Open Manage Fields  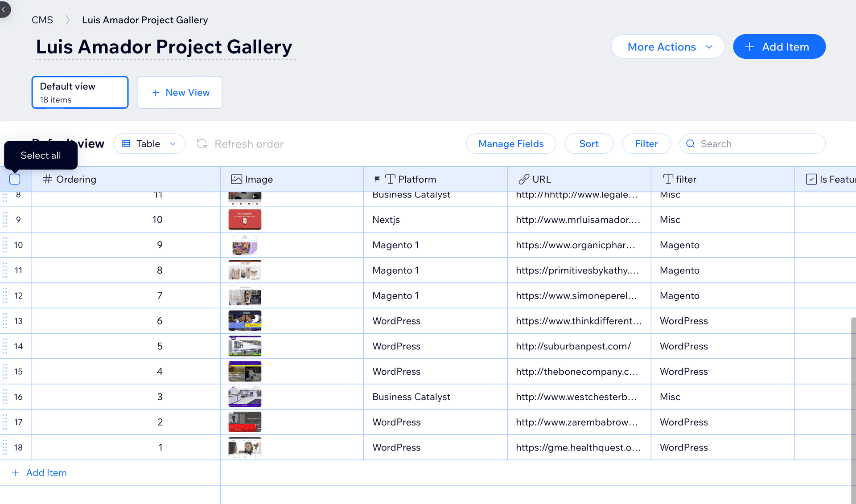point(511,143)
